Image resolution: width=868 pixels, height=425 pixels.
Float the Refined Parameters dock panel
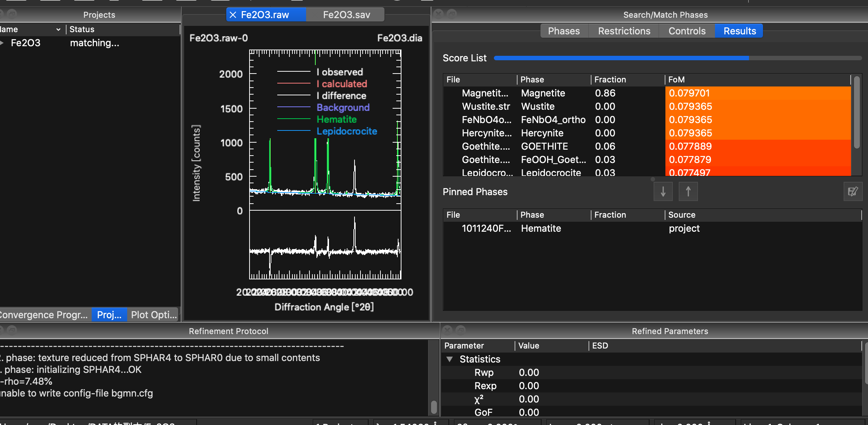pyautogui.click(x=460, y=330)
